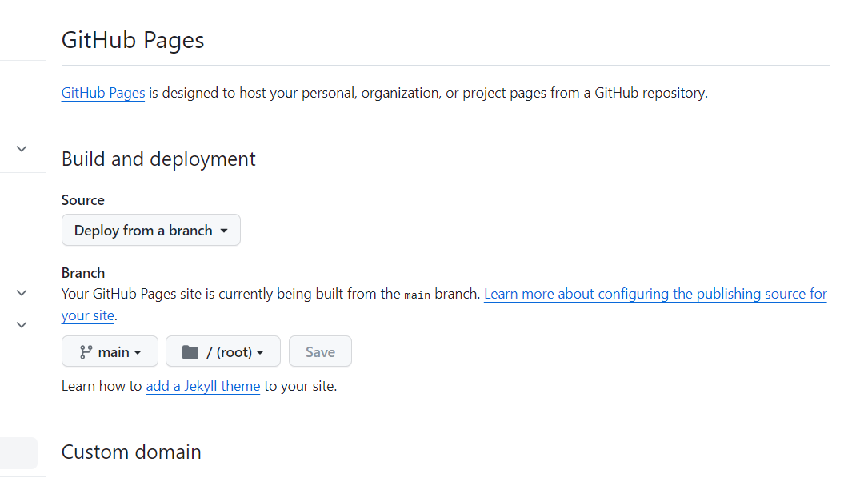Click the Build and deployment heading
Screen dimensions: 868x482
point(158,159)
